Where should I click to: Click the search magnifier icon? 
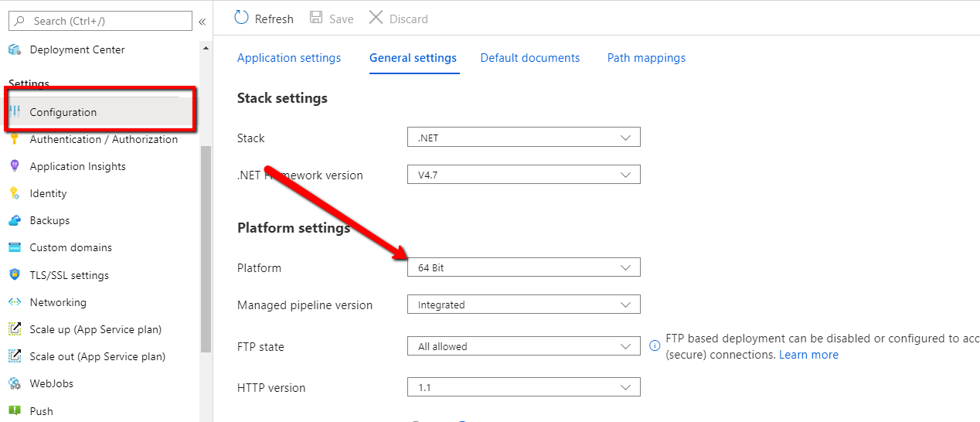(20, 21)
